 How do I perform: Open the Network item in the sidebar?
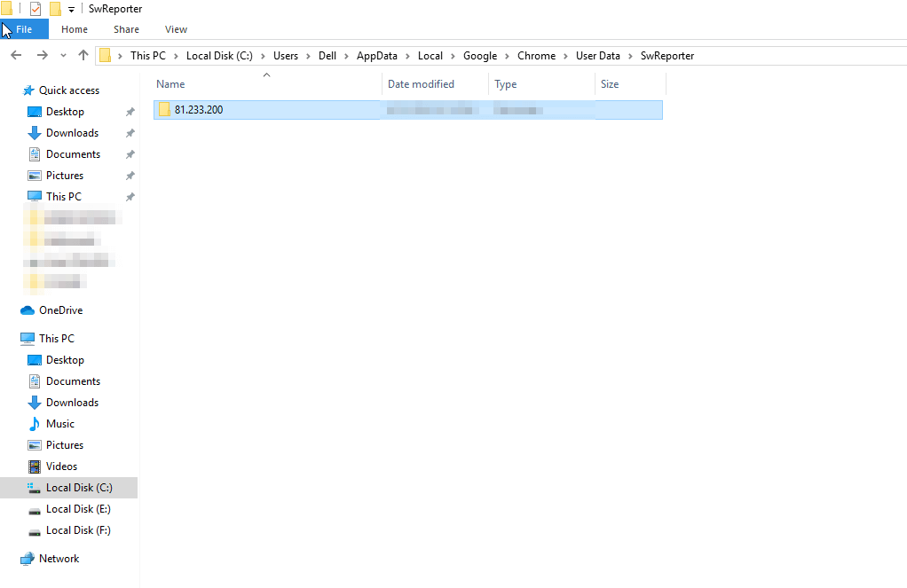click(x=57, y=558)
